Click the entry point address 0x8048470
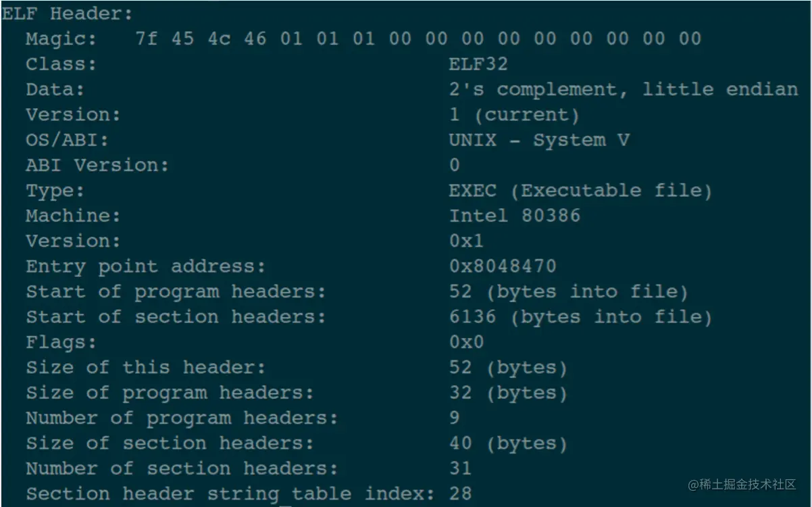This screenshot has width=812, height=507. click(503, 266)
